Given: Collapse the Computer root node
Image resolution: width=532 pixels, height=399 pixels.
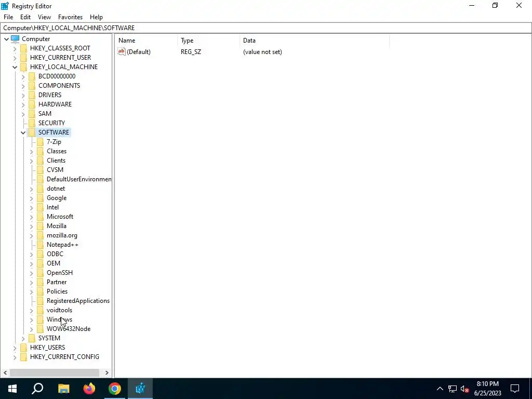Looking at the screenshot, I should 6,39.
